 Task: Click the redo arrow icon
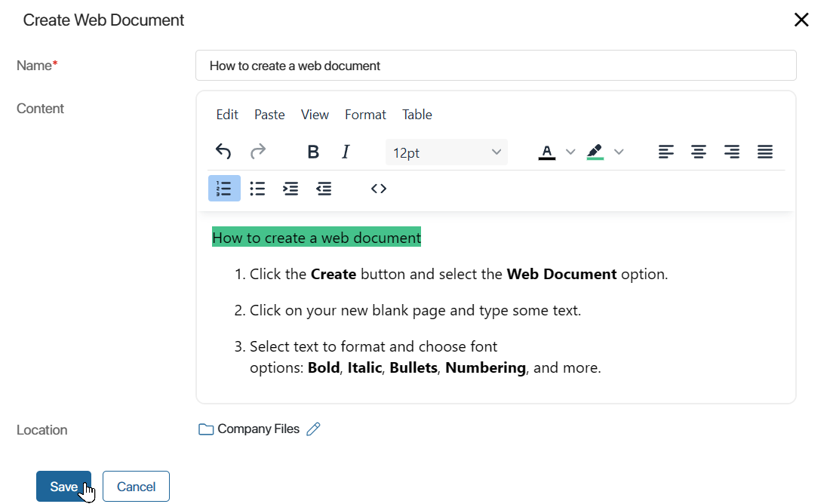(258, 152)
